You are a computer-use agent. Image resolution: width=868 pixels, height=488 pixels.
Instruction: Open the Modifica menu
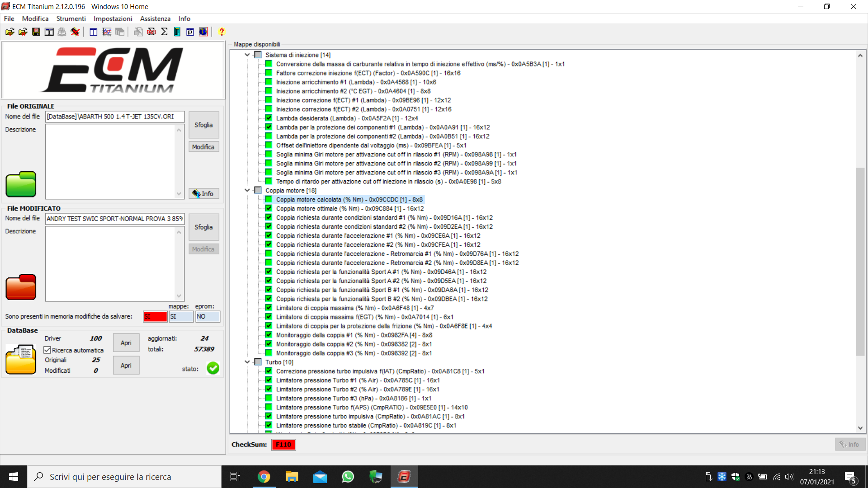(x=35, y=19)
